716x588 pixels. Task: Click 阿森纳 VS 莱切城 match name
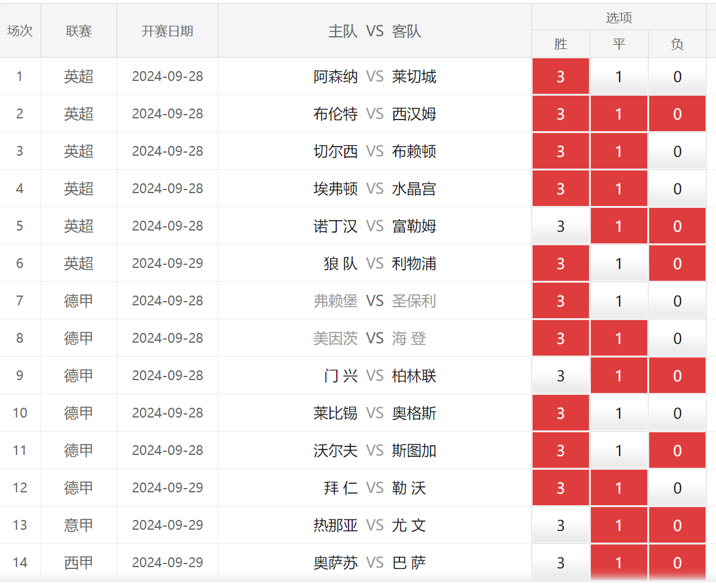[374, 76]
